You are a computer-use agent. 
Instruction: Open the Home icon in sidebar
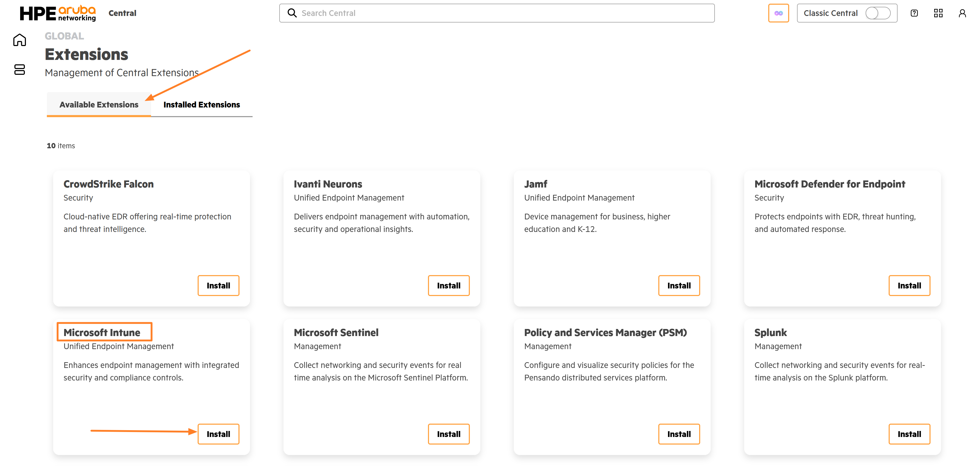(x=19, y=40)
